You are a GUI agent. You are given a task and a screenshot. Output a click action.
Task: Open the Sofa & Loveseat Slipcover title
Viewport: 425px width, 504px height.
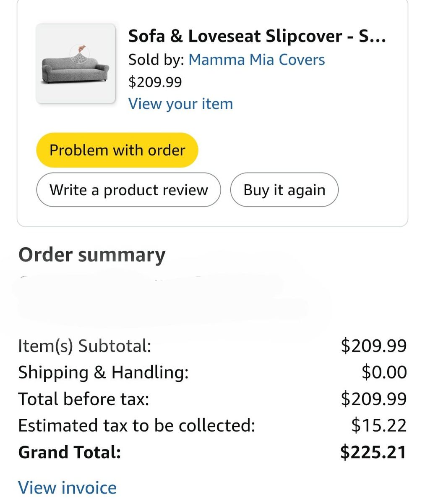tap(257, 37)
